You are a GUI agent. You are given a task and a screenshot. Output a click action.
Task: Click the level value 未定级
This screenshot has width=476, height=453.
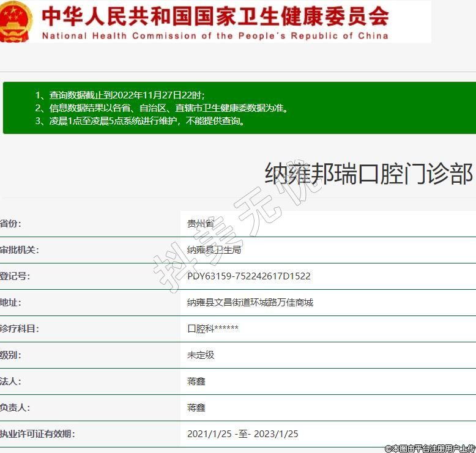[x=200, y=355]
